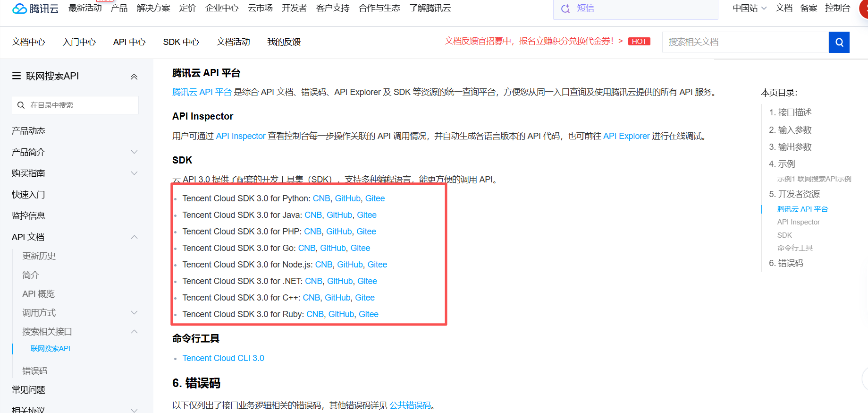Screen dimensions: 868x413
Task: Open the 企业中心 menu item
Action: (222, 8)
